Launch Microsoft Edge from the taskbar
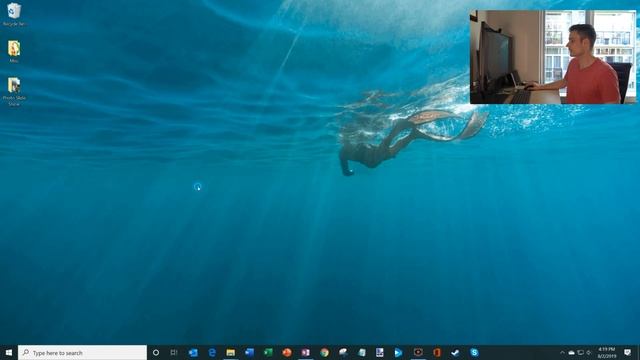640x360 pixels. tap(212, 353)
